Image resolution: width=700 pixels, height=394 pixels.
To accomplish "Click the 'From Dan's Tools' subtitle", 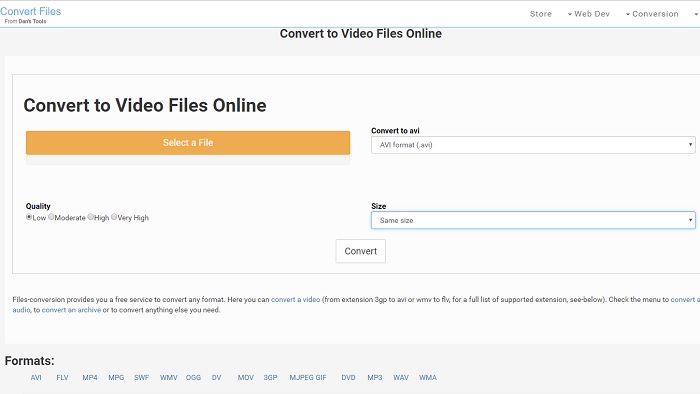I will pyautogui.click(x=25, y=21).
